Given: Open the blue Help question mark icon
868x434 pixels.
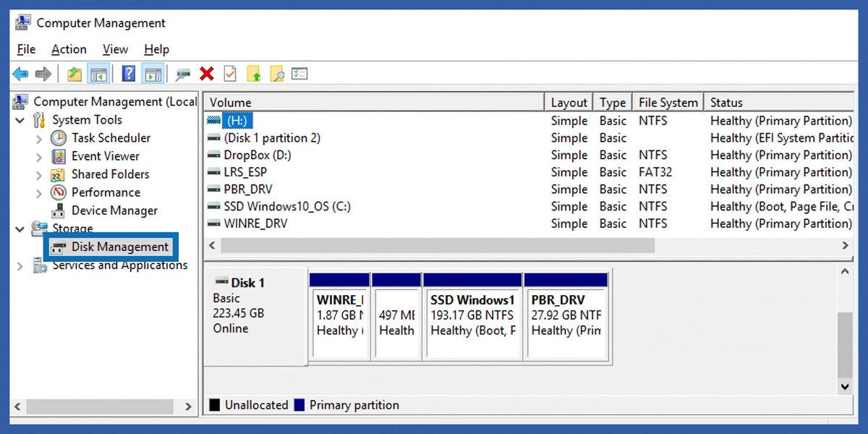Looking at the screenshot, I should click(129, 73).
